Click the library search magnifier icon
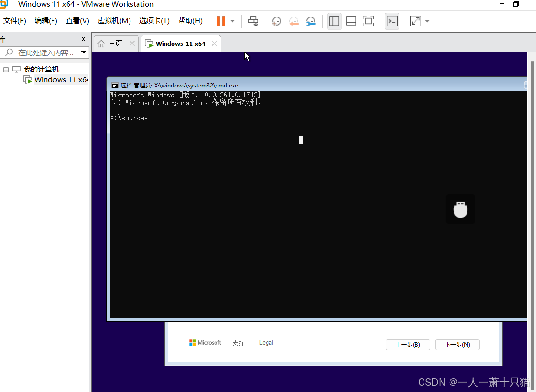The image size is (536, 392). [9, 52]
